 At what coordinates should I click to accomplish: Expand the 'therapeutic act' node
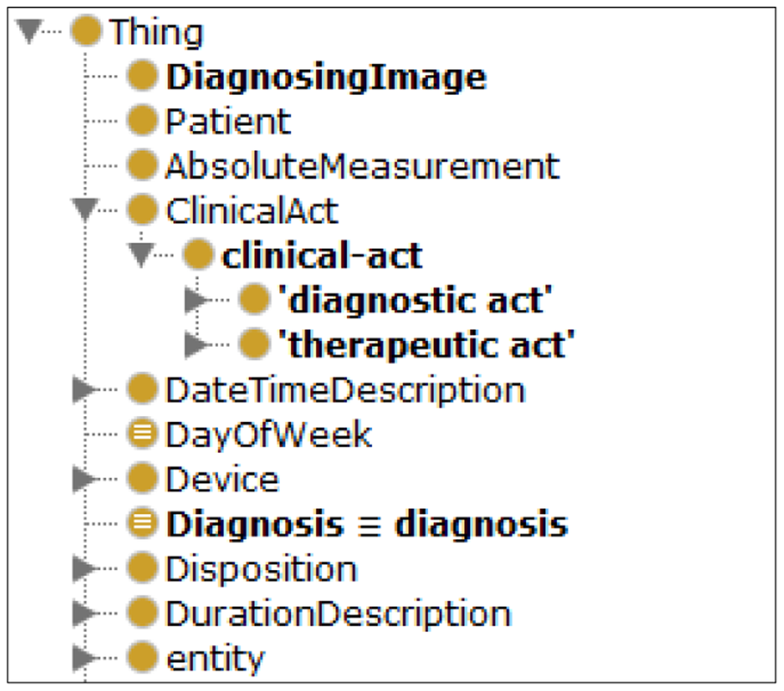196,345
